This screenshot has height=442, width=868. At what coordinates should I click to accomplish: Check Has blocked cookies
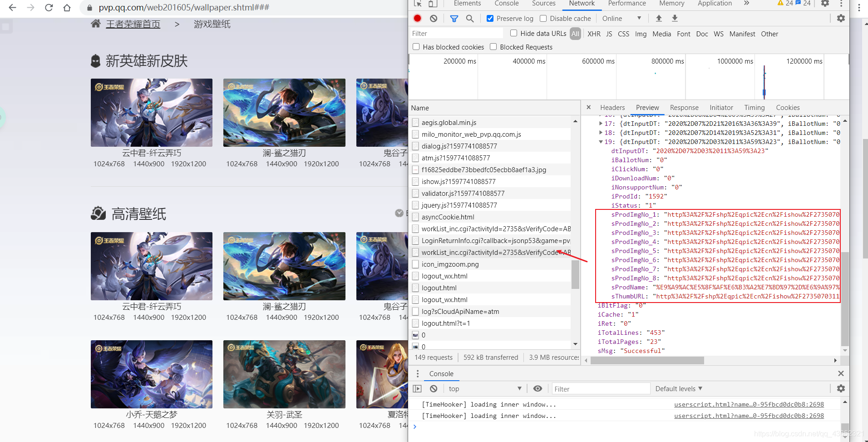tap(416, 46)
